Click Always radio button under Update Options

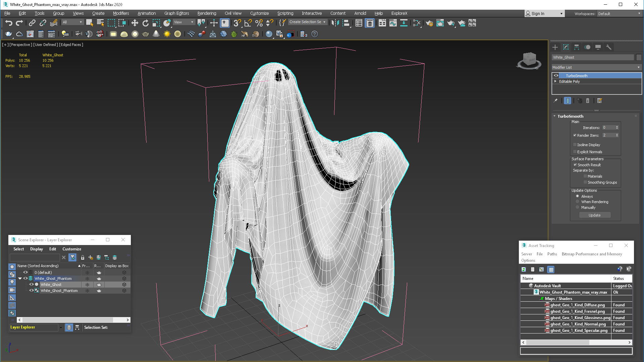pyautogui.click(x=577, y=196)
